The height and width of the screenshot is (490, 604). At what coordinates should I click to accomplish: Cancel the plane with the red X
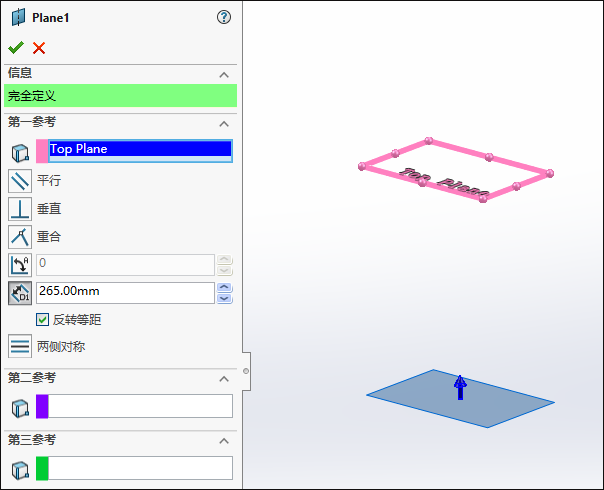(39, 48)
